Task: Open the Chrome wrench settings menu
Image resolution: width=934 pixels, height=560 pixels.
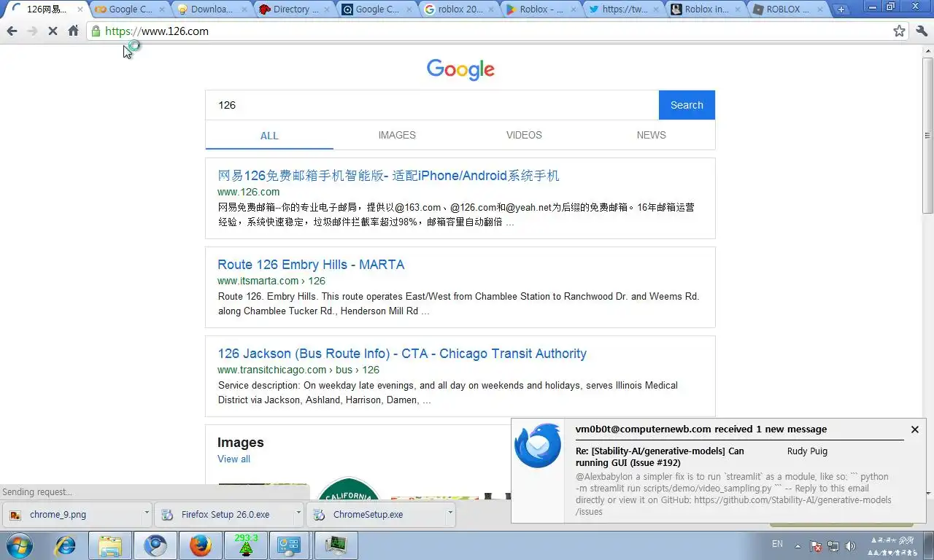Action: coord(922,31)
